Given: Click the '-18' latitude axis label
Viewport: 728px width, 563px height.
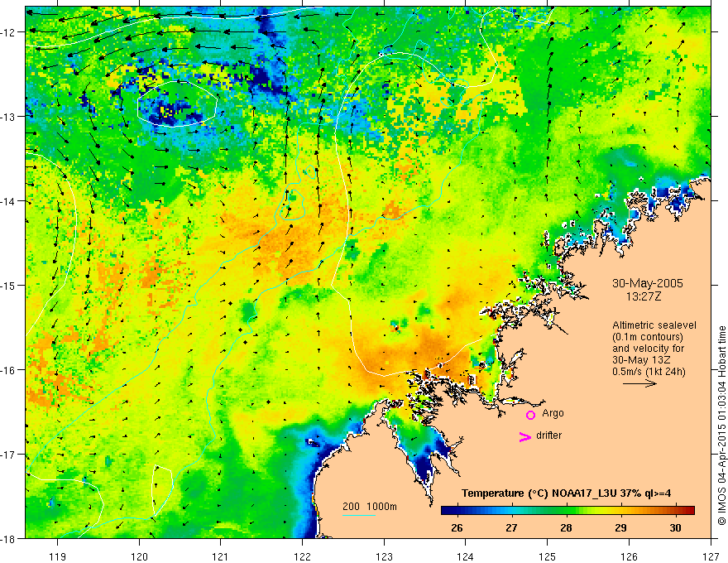Looking at the screenshot, I should pyautogui.click(x=8, y=538).
